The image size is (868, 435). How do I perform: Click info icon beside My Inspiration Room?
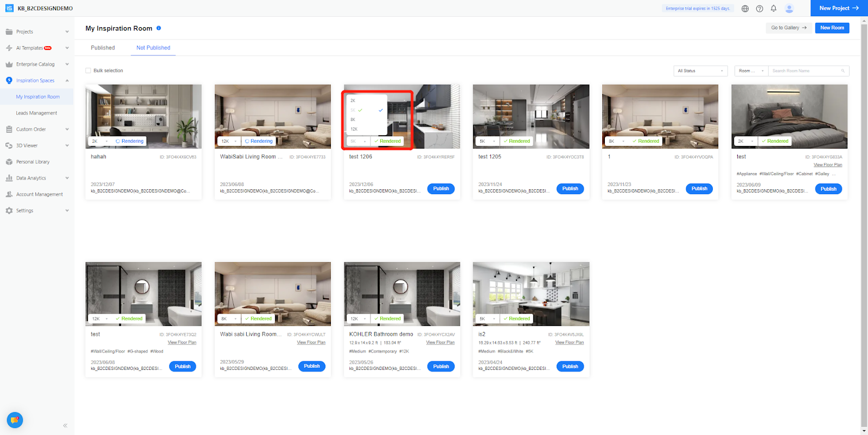[x=159, y=28]
